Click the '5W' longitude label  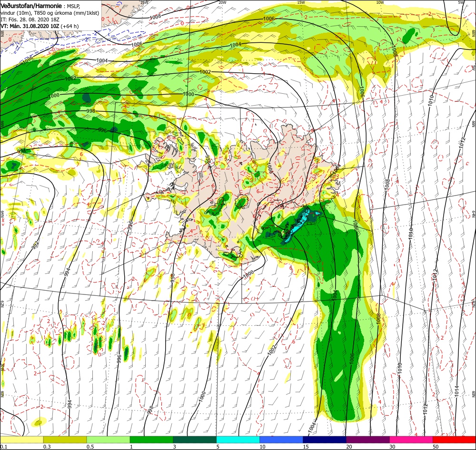(461, 2)
